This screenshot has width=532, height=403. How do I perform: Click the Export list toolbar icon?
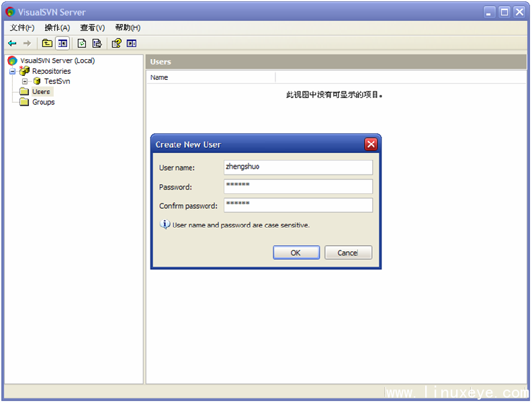pos(97,43)
